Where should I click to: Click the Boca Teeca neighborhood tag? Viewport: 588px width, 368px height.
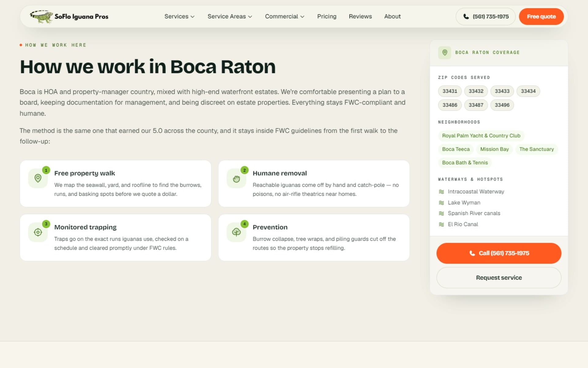pos(456,149)
